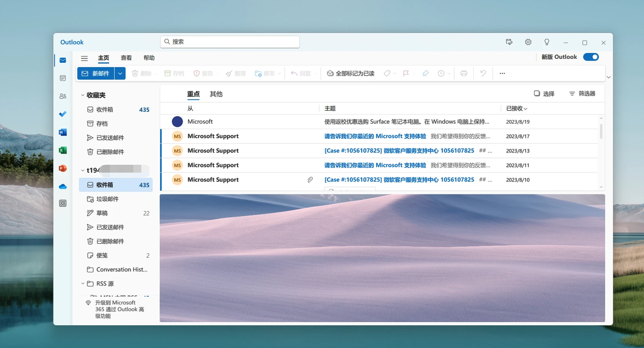Click the Sweep 整理 toolbar button
This screenshot has width=644, height=348.
click(236, 73)
